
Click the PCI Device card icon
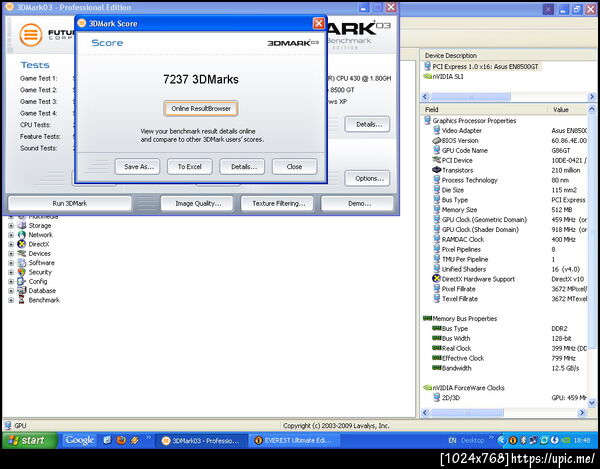coord(437,160)
